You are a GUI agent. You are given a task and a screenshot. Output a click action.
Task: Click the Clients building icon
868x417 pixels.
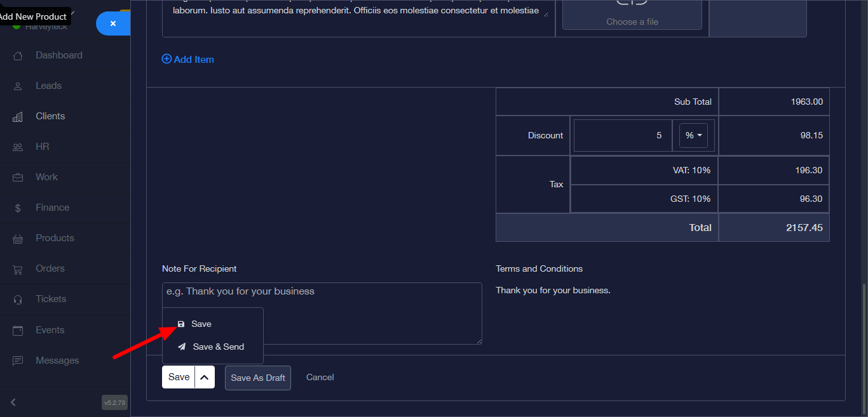pos(18,117)
